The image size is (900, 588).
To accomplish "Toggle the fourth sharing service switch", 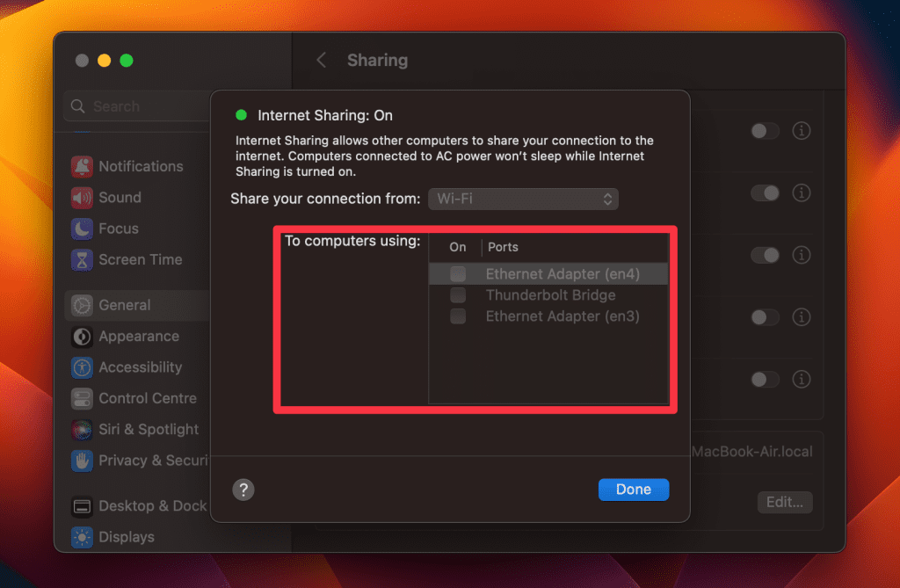I will click(766, 317).
